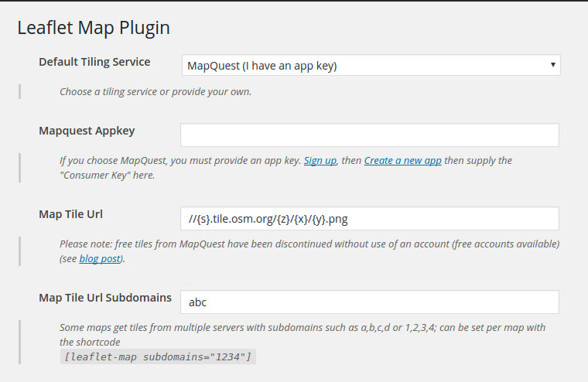
Task: Open the blog post link
Action: [100, 258]
